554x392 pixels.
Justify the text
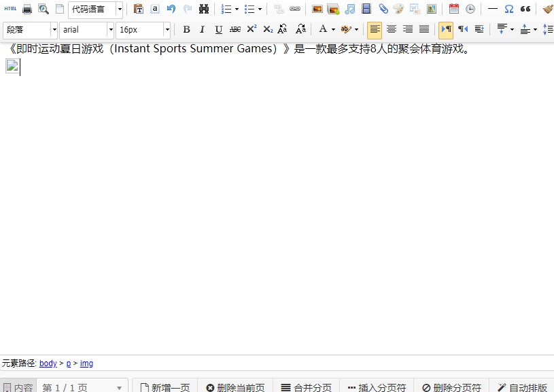click(424, 29)
